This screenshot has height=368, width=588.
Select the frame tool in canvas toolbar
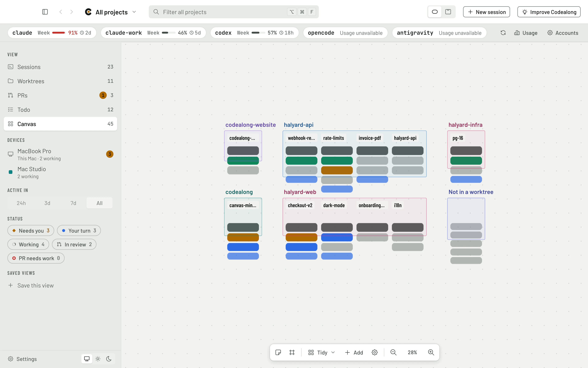292,352
